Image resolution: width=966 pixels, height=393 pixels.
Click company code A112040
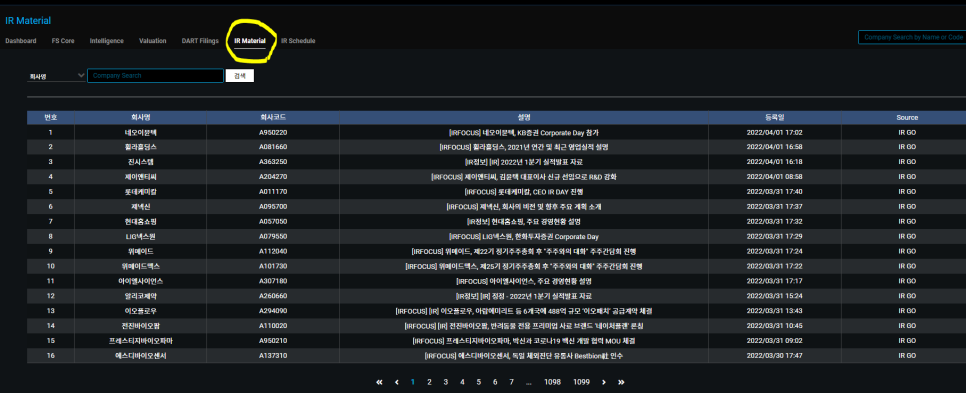click(273, 251)
